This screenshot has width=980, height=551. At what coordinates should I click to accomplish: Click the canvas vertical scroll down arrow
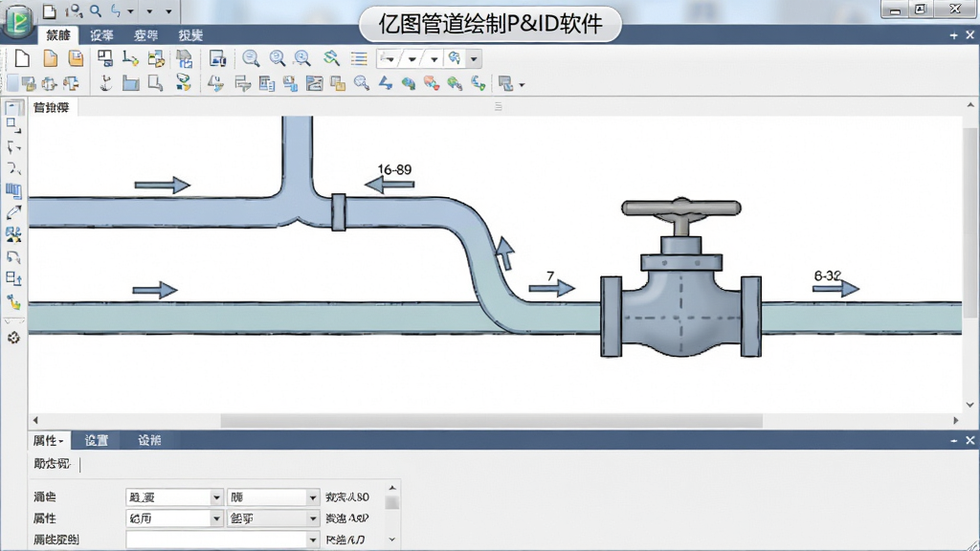(970, 405)
